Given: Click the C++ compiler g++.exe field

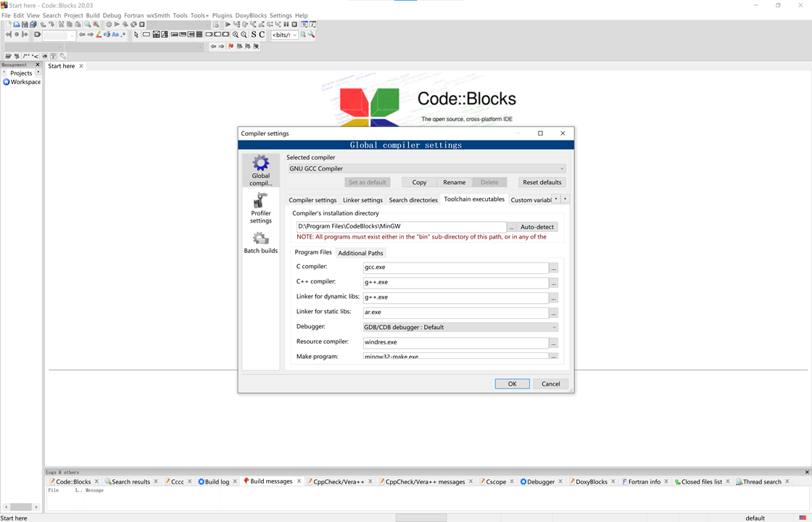Looking at the screenshot, I should tap(456, 282).
